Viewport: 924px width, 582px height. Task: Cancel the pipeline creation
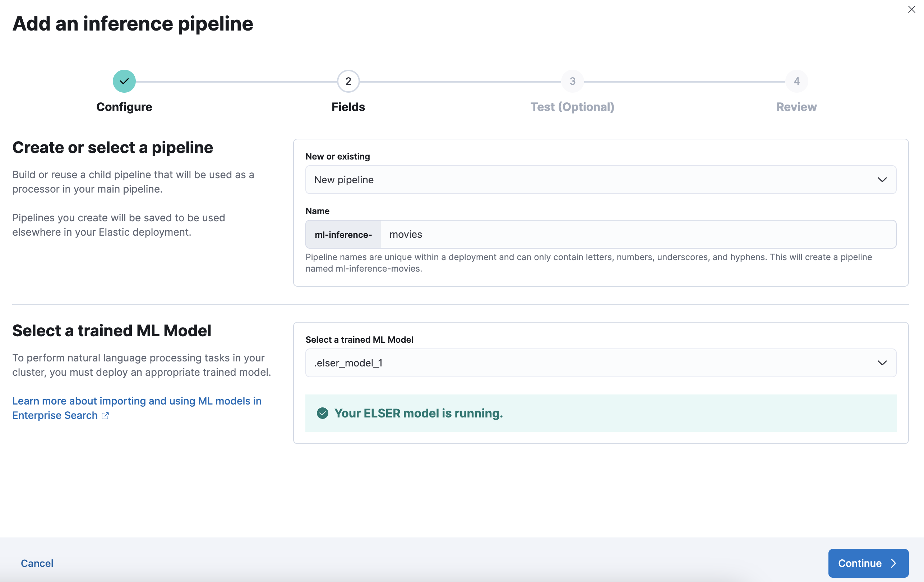(x=37, y=563)
